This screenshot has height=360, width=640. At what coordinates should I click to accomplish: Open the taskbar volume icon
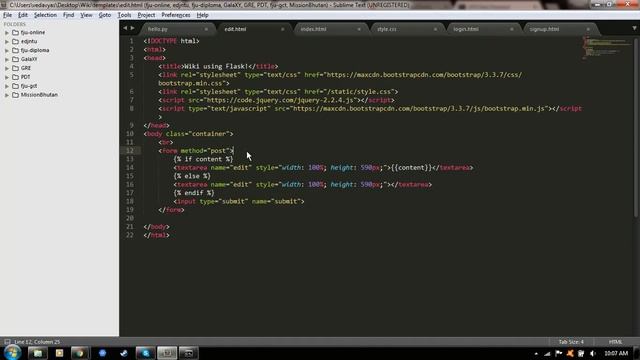pyautogui.click(x=593, y=353)
